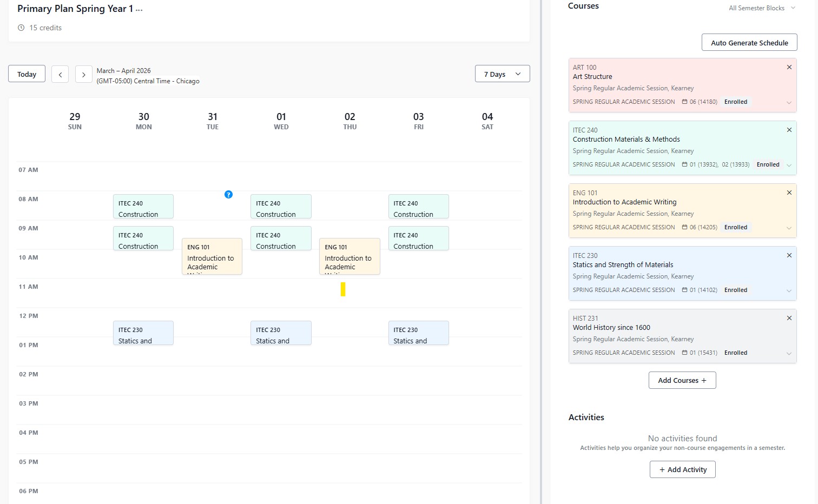Click World History since 1600 title

click(611, 328)
